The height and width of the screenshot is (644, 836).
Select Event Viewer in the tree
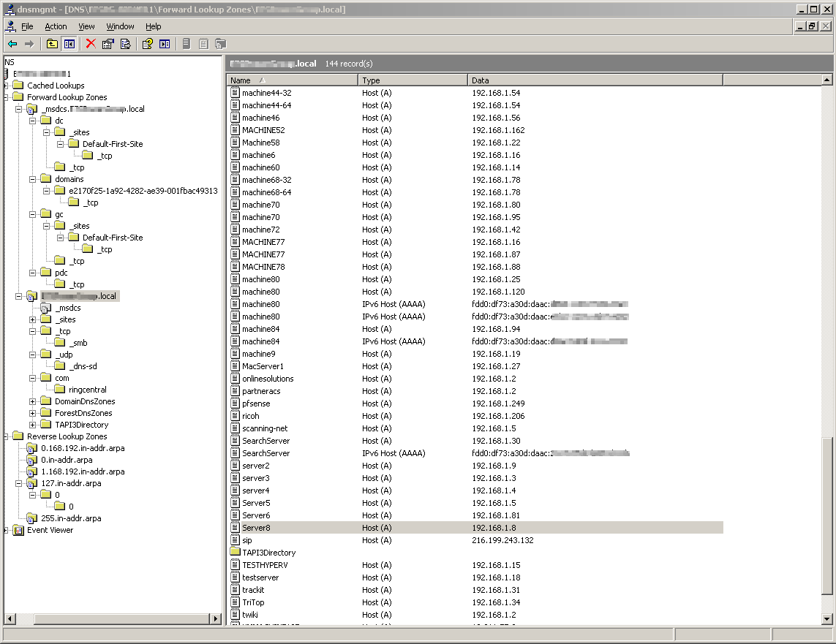[x=50, y=530]
